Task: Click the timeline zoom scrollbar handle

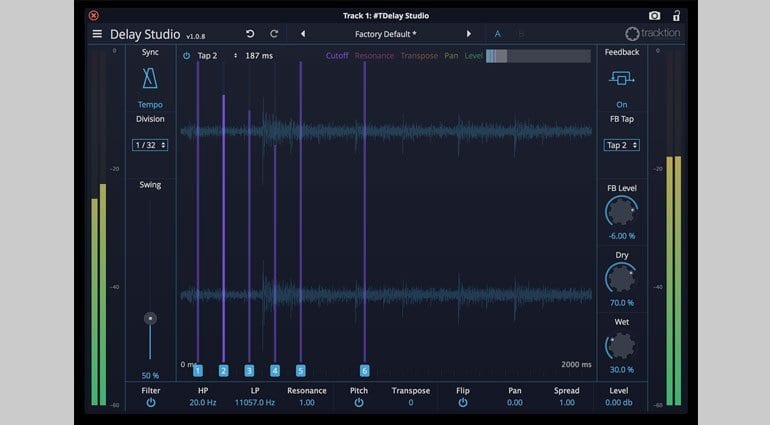Action: (x=496, y=56)
